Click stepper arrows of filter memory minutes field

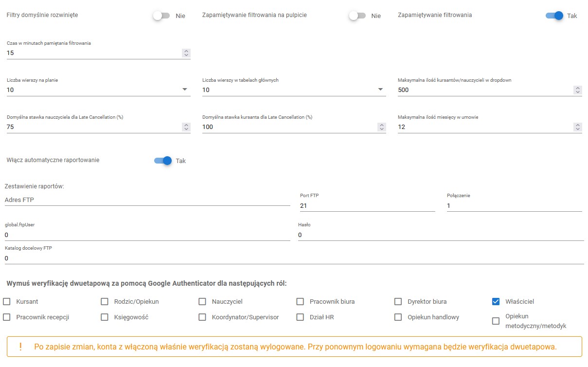pyautogui.click(x=186, y=53)
